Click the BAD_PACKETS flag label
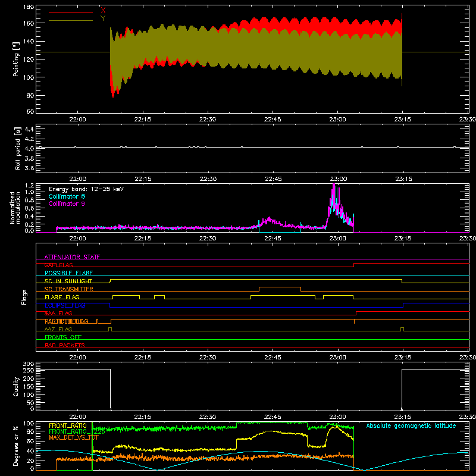This screenshot has height=476, width=476. (65, 345)
